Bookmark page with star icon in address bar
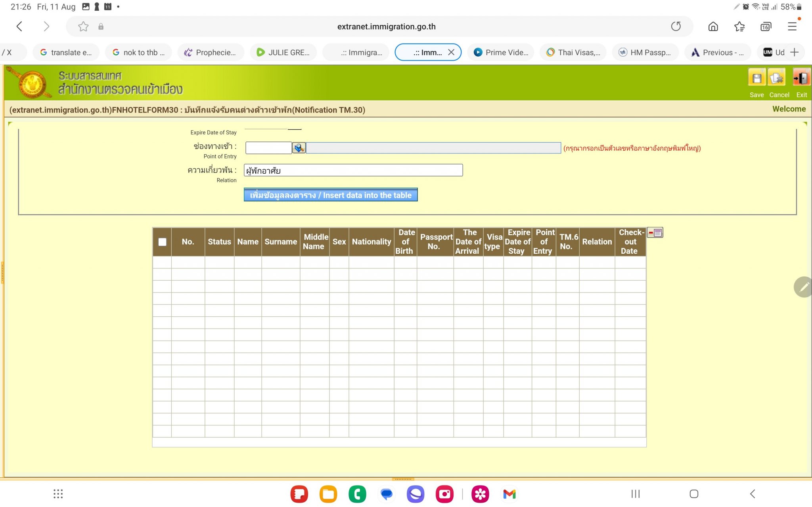Screen dimensions: 812x507 [x=83, y=27]
